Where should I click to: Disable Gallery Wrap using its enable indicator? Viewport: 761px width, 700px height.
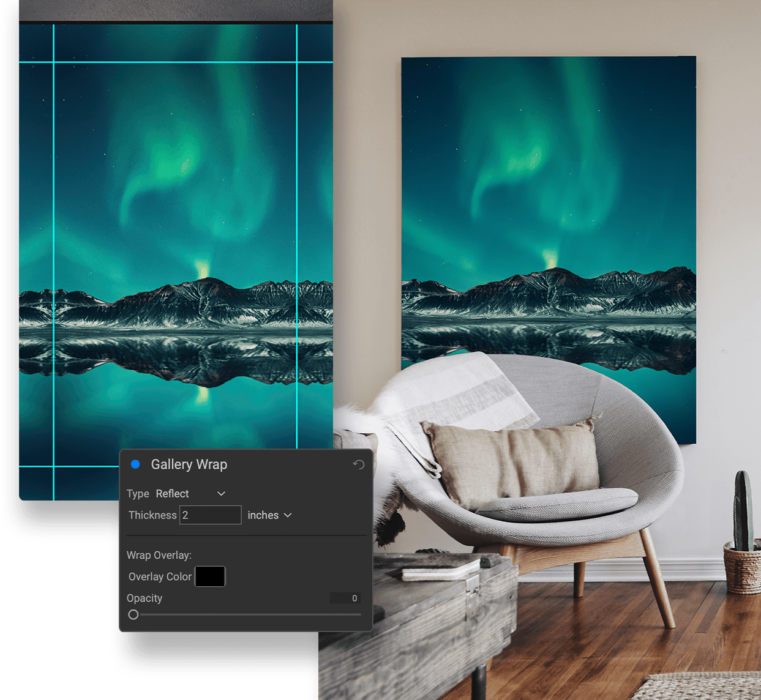click(135, 464)
